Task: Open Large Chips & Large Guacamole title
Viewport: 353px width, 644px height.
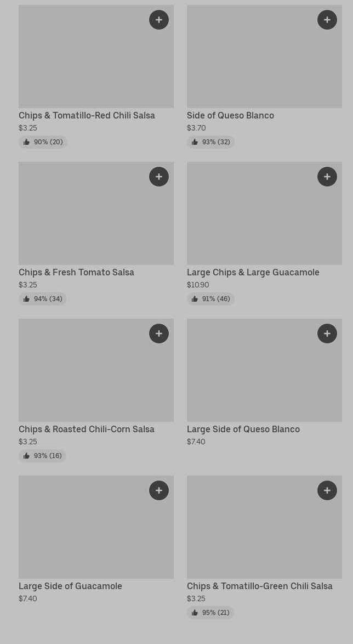Action: point(253,273)
